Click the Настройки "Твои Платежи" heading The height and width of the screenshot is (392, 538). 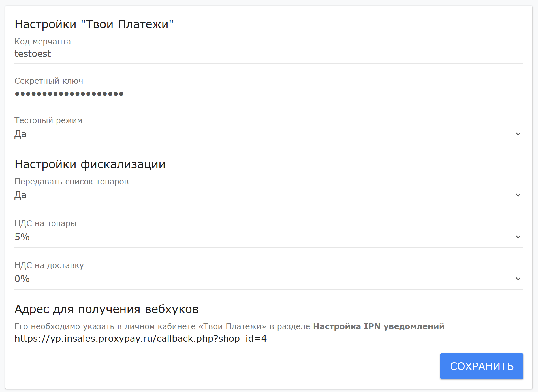pyautogui.click(x=94, y=24)
